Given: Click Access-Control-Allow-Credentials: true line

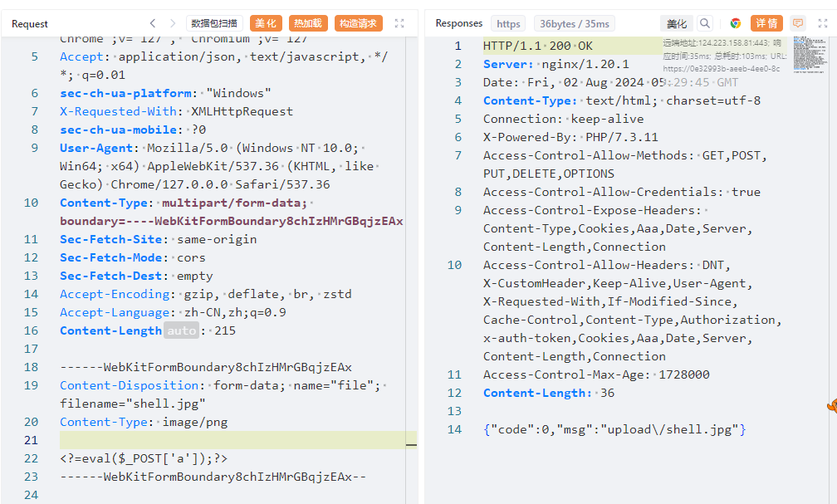Looking at the screenshot, I should (622, 192).
